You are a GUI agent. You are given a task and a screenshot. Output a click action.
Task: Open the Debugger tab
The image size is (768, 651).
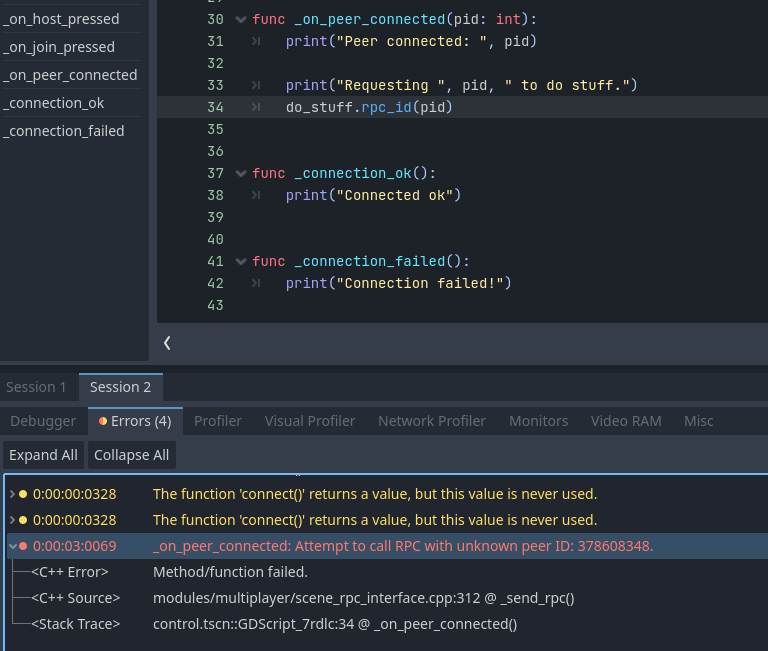43,421
